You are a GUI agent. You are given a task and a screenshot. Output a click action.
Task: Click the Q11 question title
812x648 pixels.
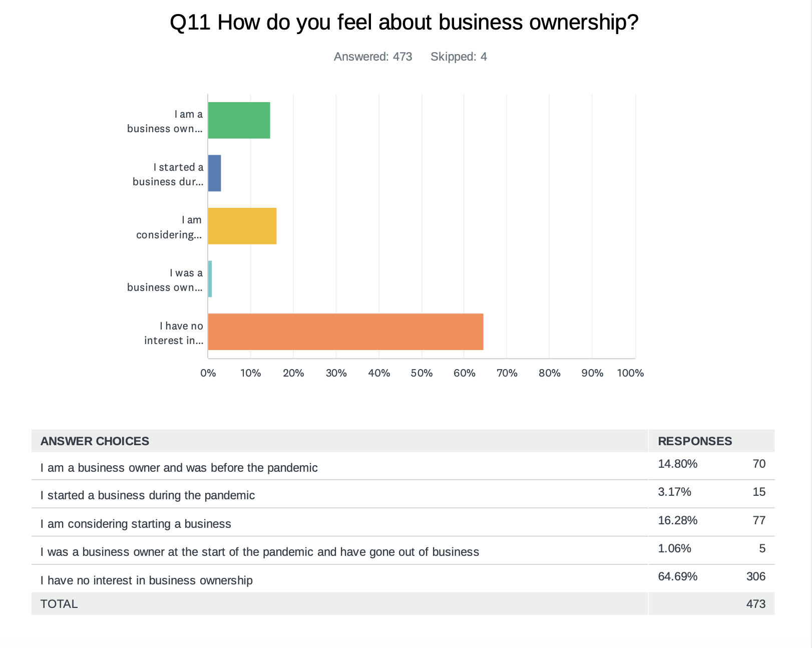[x=404, y=23]
